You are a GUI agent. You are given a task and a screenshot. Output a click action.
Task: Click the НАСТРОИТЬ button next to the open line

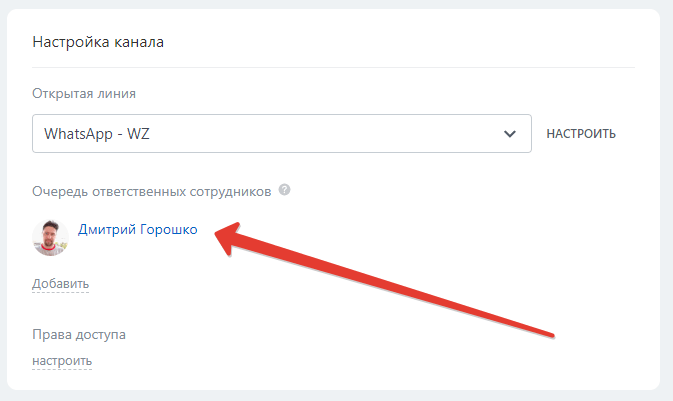(581, 134)
